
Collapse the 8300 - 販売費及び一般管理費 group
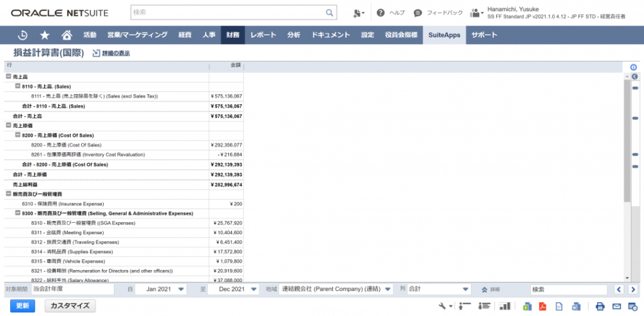click(x=18, y=213)
